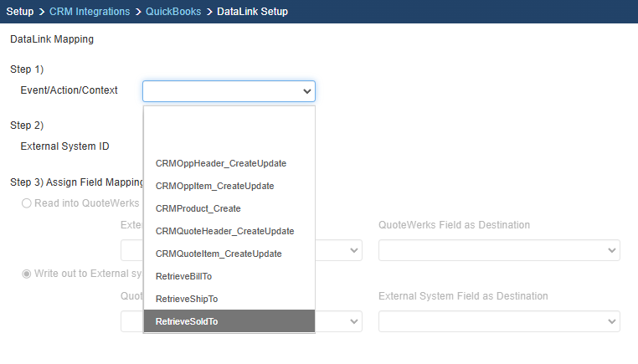Select CRMOppItem_CreateUpdate option
Screen dimensions: 638x364
(214, 186)
